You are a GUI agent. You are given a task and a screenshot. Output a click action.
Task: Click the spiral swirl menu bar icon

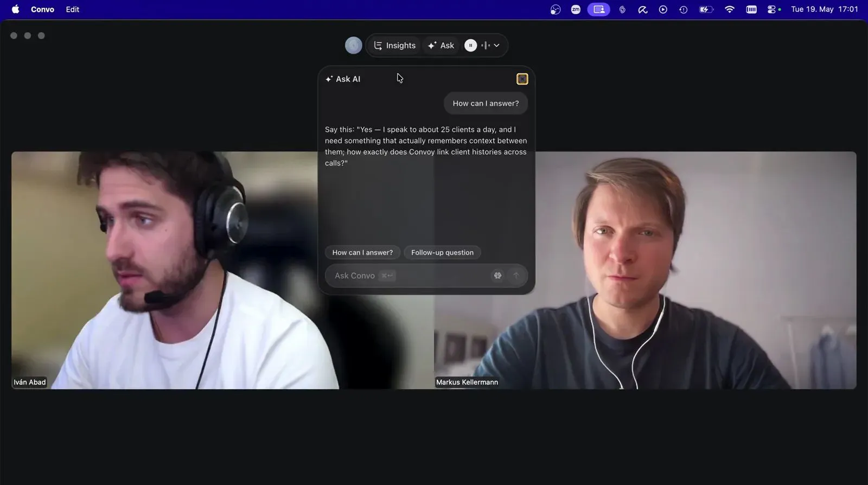[622, 9]
